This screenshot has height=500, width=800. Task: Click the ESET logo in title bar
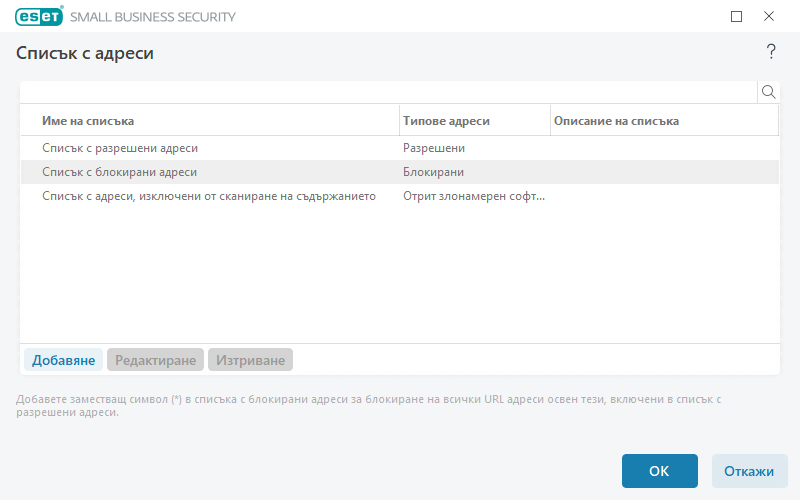pyautogui.click(x=39, y=16)
